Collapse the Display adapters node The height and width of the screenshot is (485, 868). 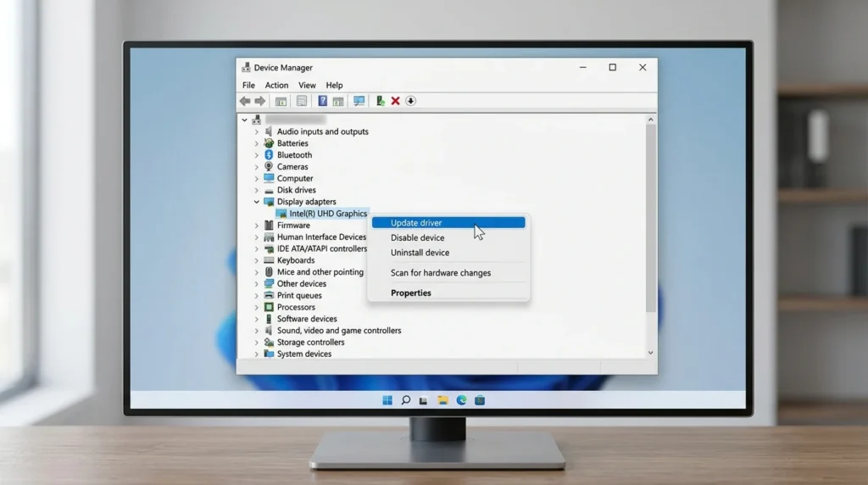pyautogui.click(x=256, y=202)
